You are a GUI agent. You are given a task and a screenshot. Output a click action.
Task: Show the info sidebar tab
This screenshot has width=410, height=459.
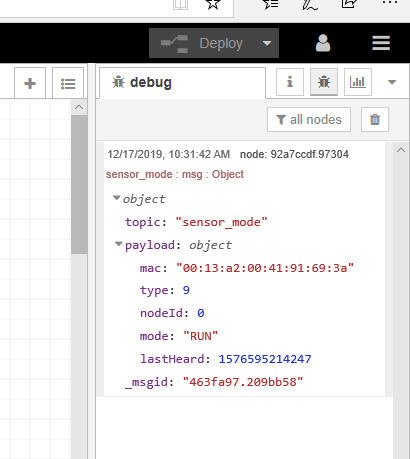click(290, 82)
